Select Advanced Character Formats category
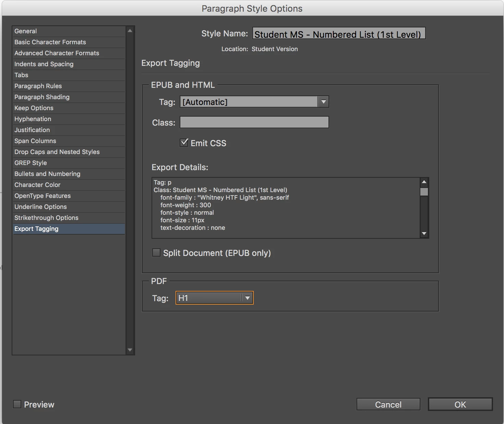The width and height of the screenshot is (504, 424). click(x=69, y=53)
